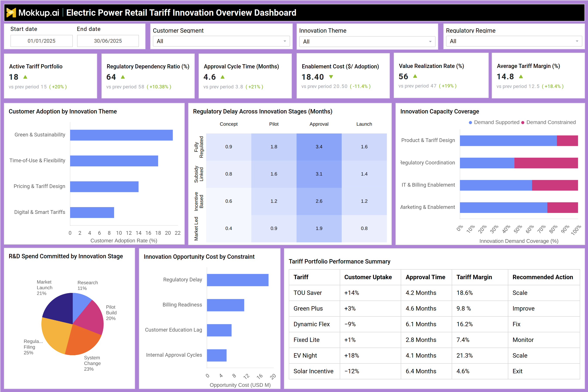Select the Dynamic Flex row name
Viewport: 588px width, 392px height.
click(x=311, y=324)
